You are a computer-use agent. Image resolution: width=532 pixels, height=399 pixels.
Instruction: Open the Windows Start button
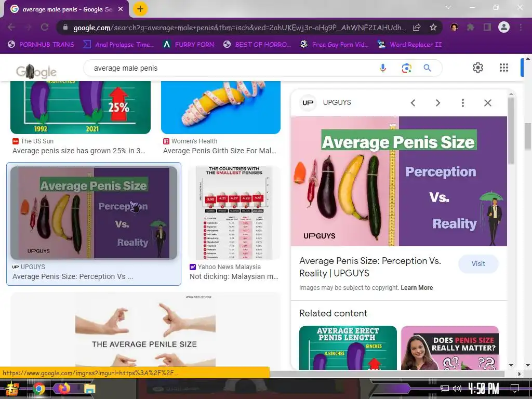tap(12, 389)
